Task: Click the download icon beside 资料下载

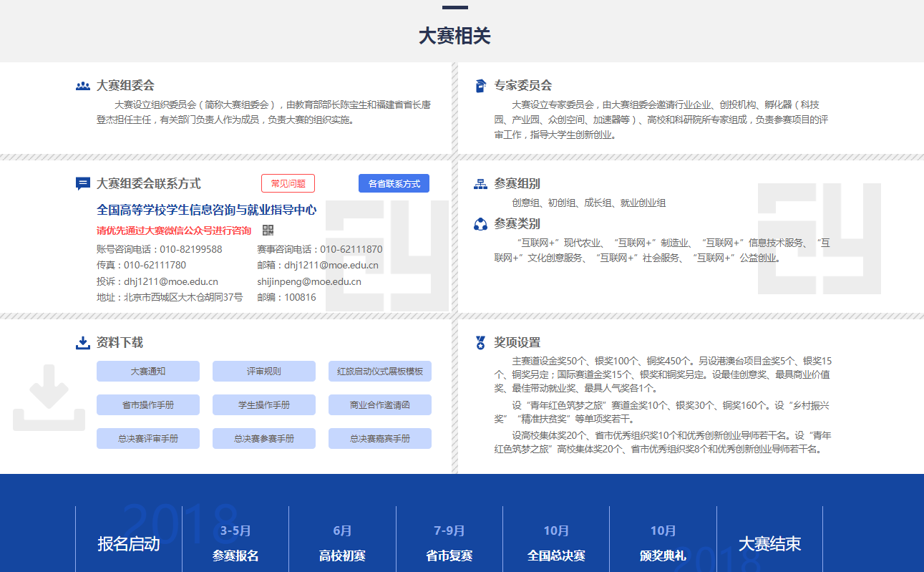Action: [x=83, y=343]
